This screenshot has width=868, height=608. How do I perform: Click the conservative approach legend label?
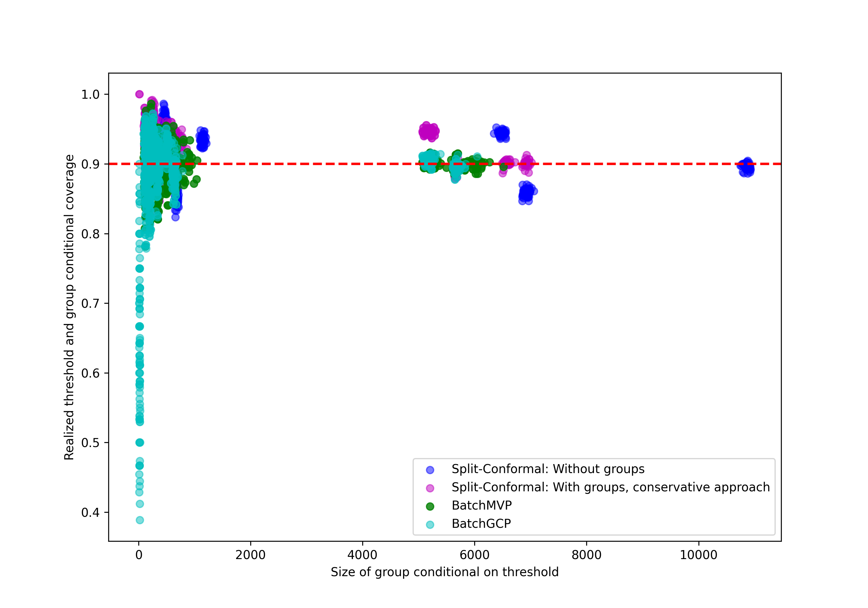610,487
